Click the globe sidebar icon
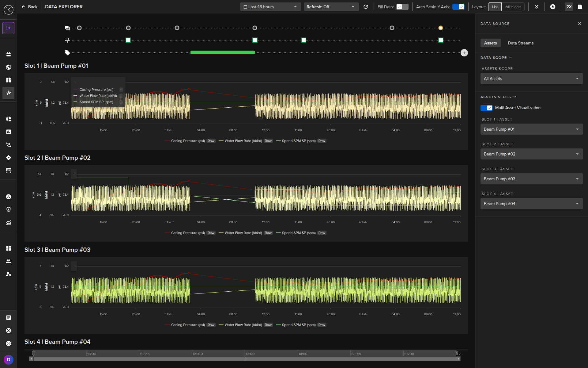The height and width of the screenshot is (368, 588). click(9, 67)
